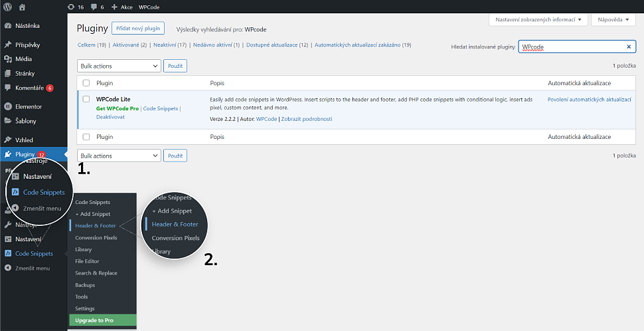Tick the select-all checkbox in table footer row
Screen dimensions: 644x331
point(86,137)
